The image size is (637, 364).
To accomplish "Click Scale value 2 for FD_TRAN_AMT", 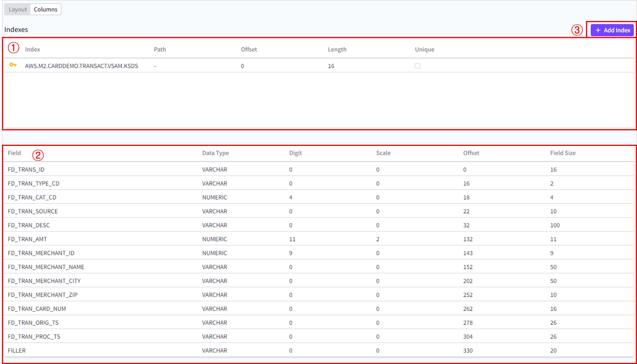I will pyautogui.click(x=378, y=239).
